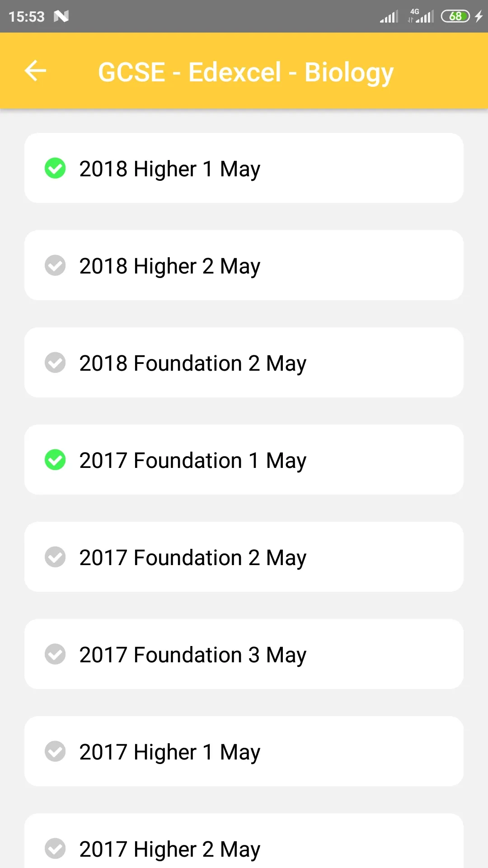Tap green checkmark beside 2017 Foundation 1 May
This screenshot has height=868, width=488.
(x=55, y=460)
